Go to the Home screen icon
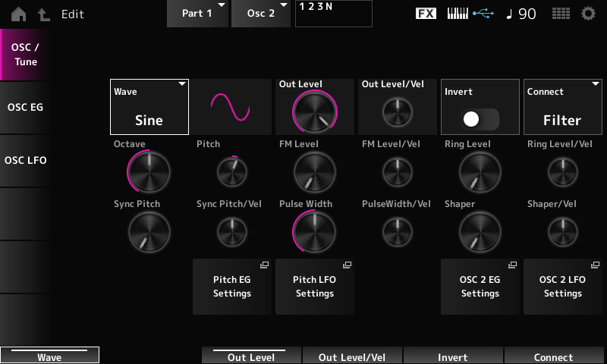 pyautogui.click(x=17, y=14)
